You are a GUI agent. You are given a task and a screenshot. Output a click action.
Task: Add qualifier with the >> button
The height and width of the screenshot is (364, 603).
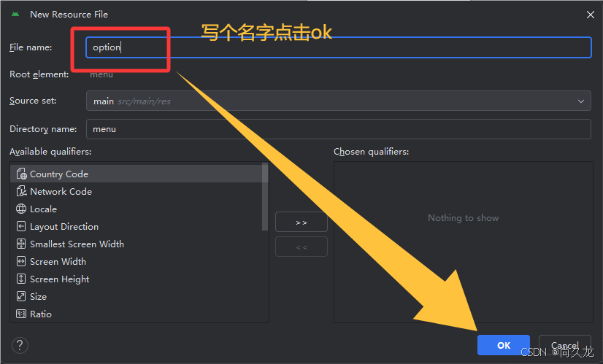click(x=301, y=222)
